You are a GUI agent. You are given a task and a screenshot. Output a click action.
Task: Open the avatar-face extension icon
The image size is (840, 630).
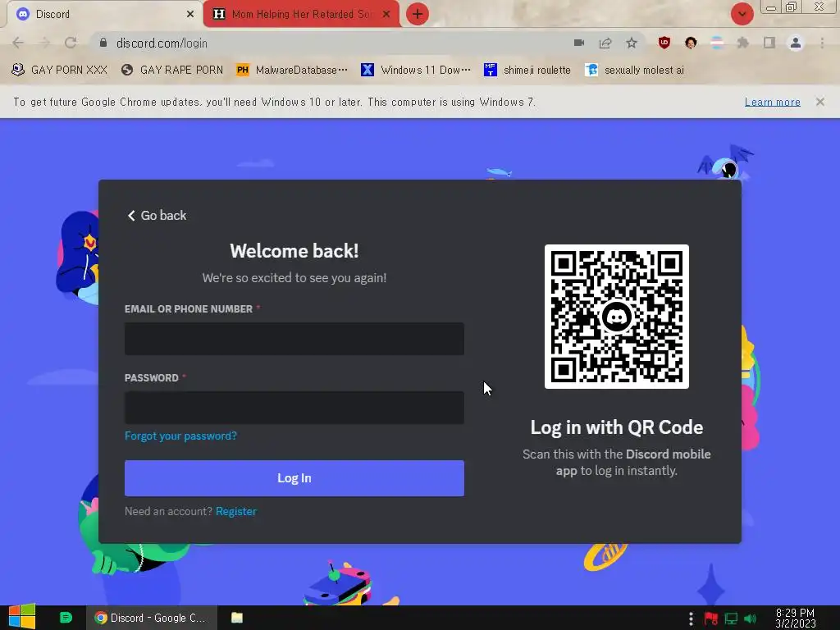pos(691,43)
